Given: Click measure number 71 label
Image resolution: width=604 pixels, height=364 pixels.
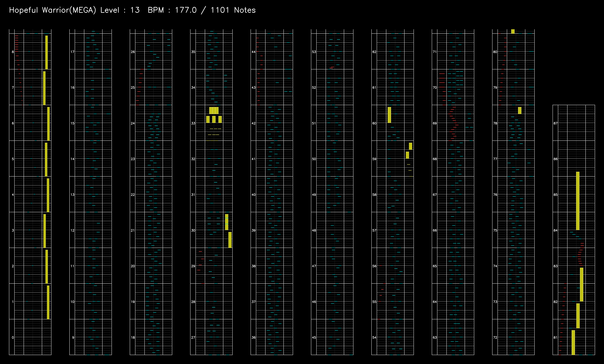Looking at the screenshot, I should pyautogui.click(x=435, y=52).
